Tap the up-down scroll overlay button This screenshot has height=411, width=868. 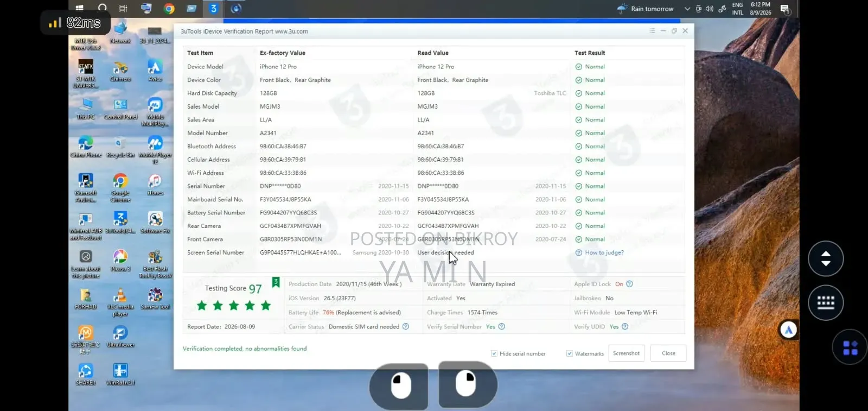click(x=826, y=258)
